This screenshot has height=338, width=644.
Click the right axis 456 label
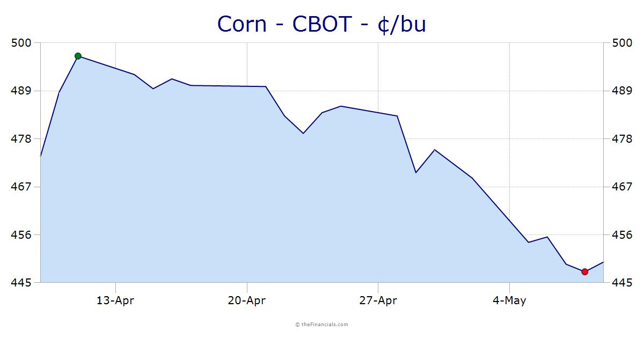click(622, 235)
